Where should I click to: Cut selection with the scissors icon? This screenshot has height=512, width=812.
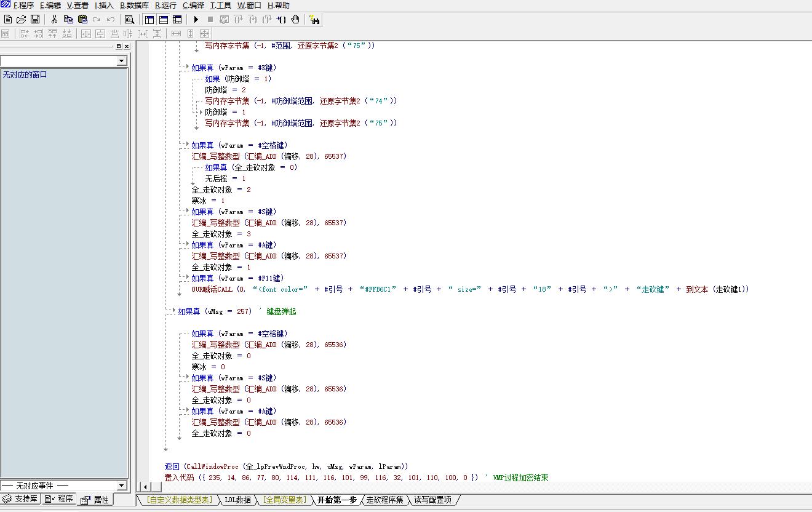(54, 20)
